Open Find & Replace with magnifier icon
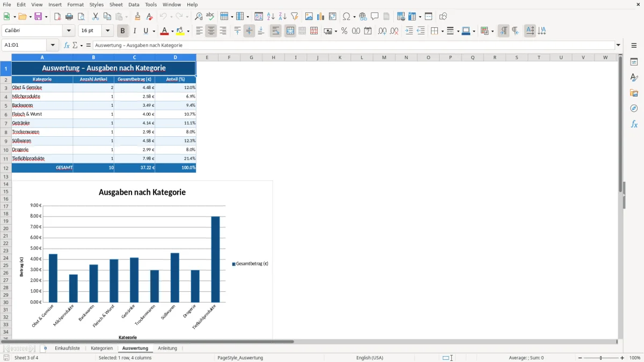The height and width of the screenshot is (362, 644). point(199,16)
